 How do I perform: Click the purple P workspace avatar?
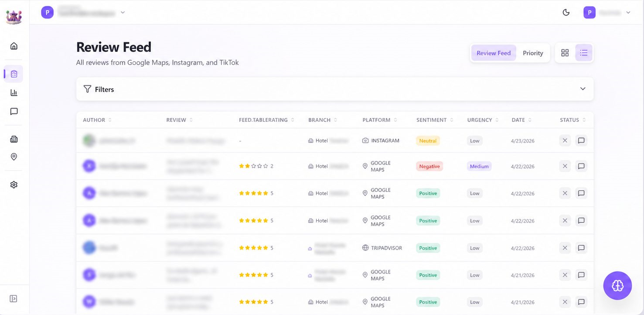click(x=47, y=12)
